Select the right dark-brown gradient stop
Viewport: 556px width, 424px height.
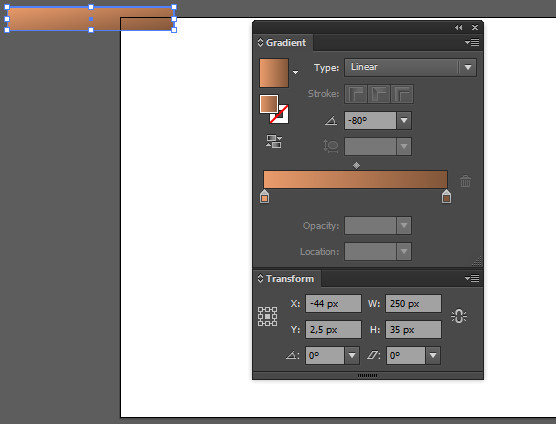click(446, 196)
